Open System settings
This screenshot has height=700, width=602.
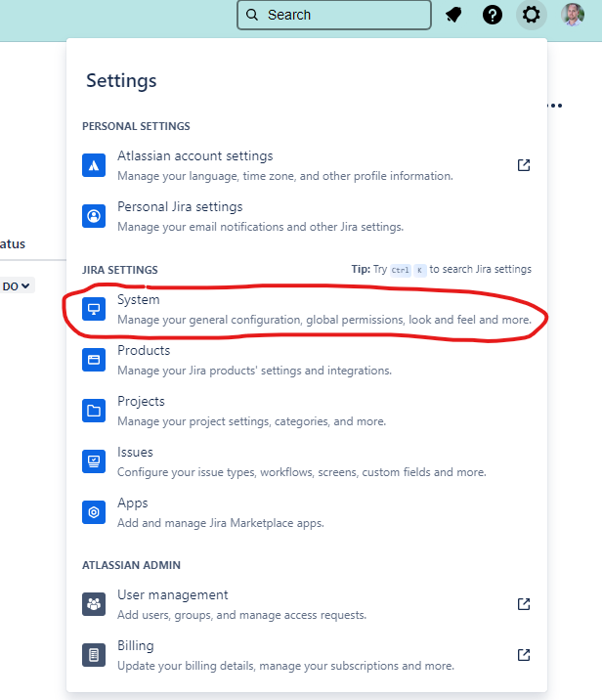(x=307, y=309)
